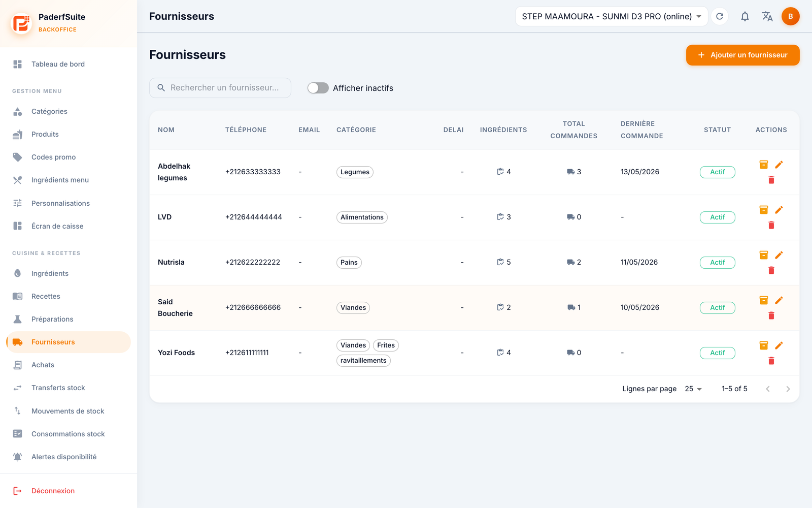Viewport: 812px width, 508px height.
Task: Open the notifications bell
Action: tap(745, 16)
